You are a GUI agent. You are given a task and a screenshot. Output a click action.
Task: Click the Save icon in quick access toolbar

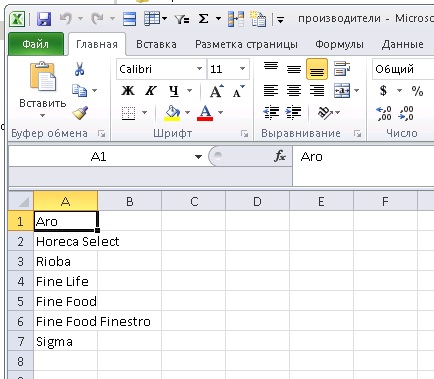[x=44, y=19]
